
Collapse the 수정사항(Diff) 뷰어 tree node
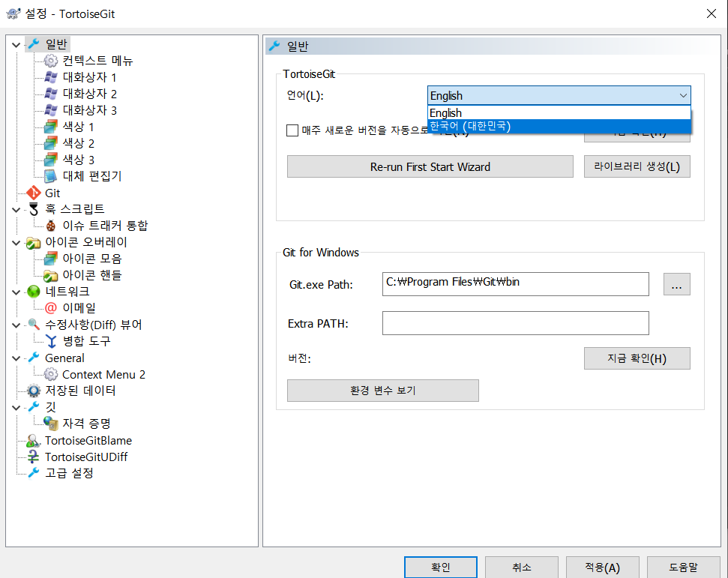coord(16,325)
